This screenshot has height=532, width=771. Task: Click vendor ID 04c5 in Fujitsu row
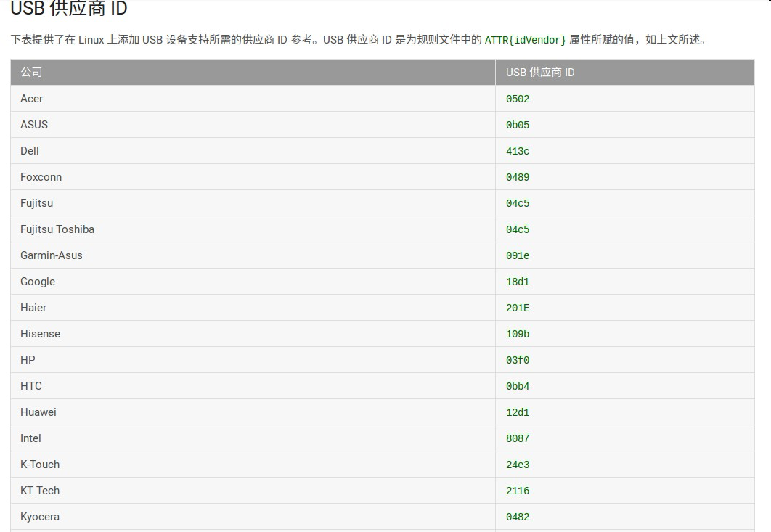(x=518, y=203)
